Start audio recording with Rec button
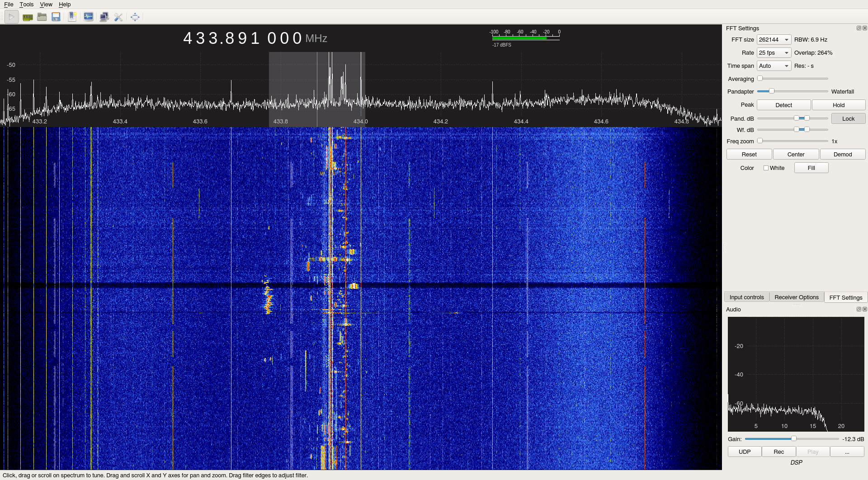 click(778, 452)
